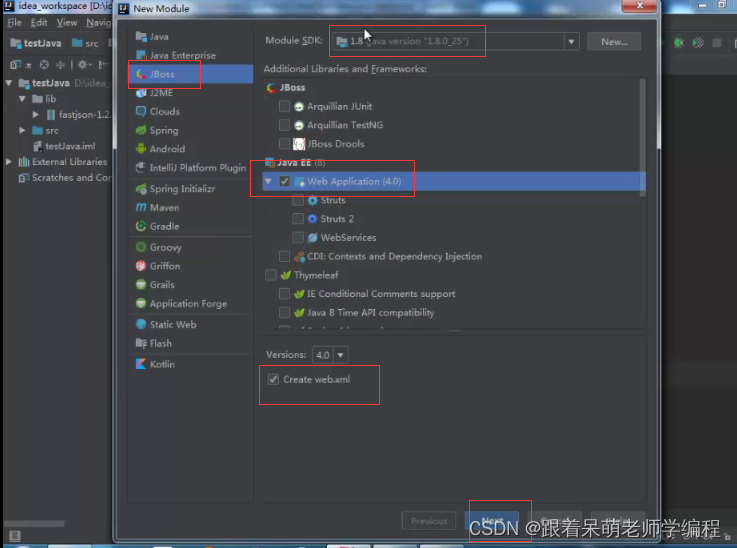The image size is (737, 548).
Task: Select the IntelliJ Platform Plugin icon
Action: (141, 168)
